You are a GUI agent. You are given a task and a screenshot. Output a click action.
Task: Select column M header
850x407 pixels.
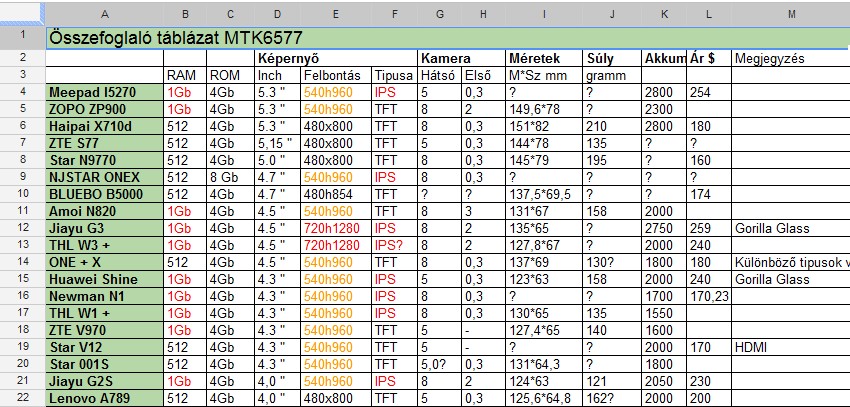pos(791,14)
